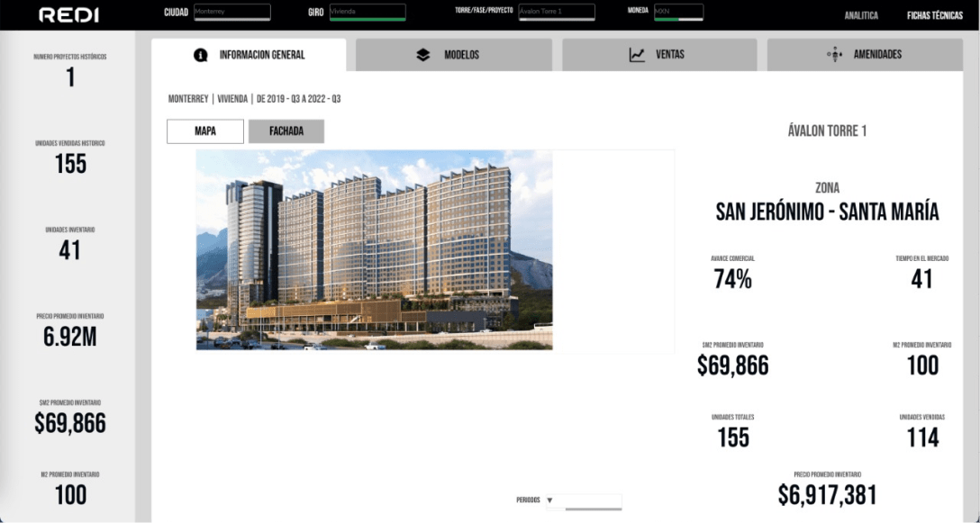Open the AMENIDADES tab
980x523 pixels.
[865, 55]
